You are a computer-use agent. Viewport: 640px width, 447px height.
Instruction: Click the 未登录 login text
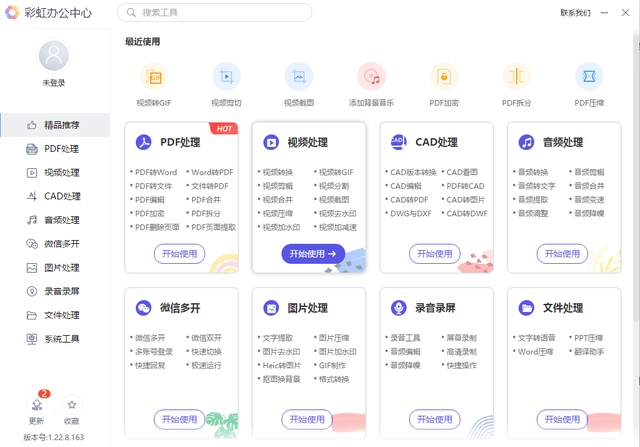click(53, 83)
